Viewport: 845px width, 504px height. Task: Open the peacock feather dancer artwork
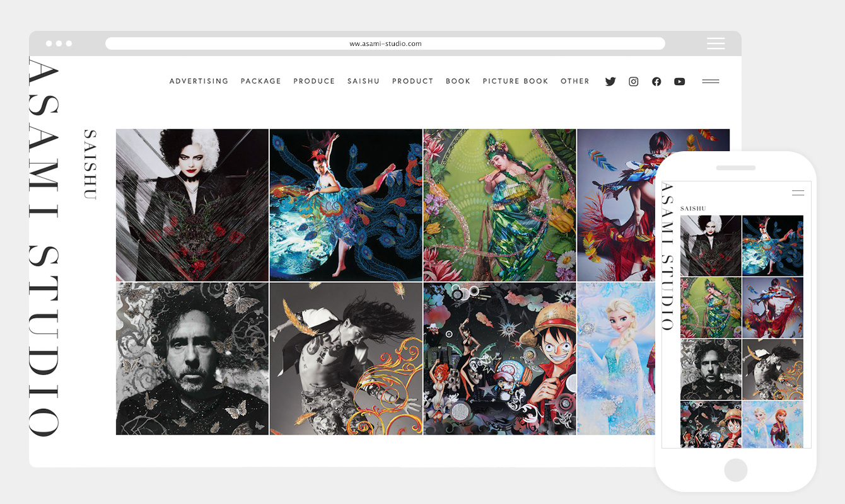[346, 205]
